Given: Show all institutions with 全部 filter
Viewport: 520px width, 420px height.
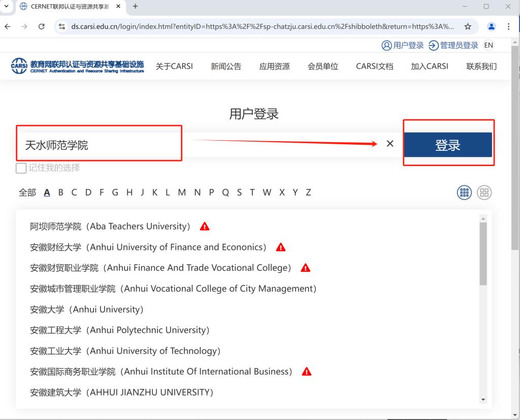Looking at the screenshot, I should [27, 192].
